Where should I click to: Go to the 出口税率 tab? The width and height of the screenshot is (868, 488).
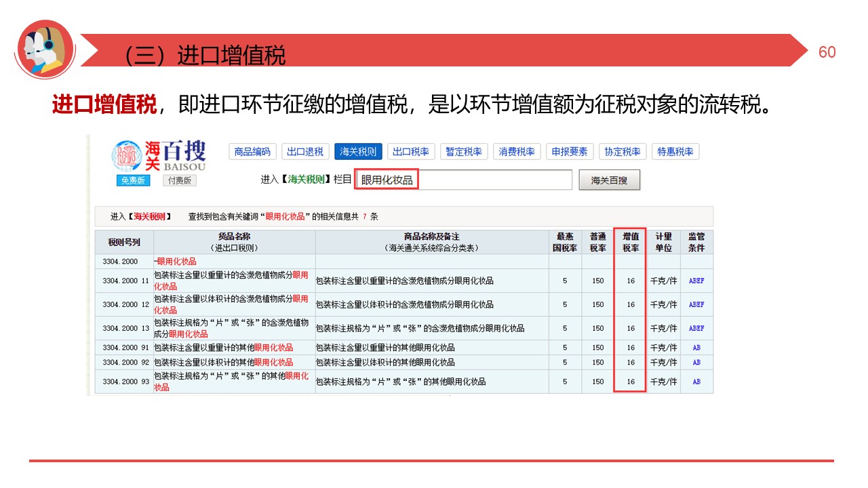pyautogui.click(x=411, y=152)
